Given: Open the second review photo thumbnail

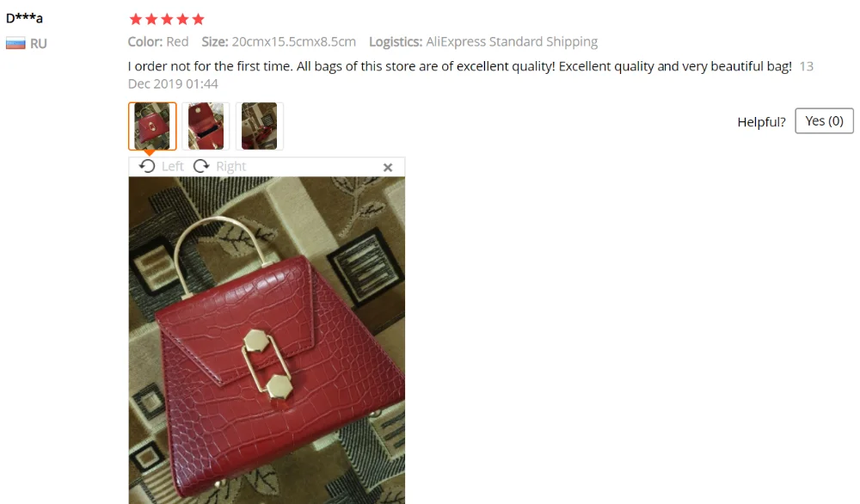Looking at the screenshot, I should click(206, 126).
